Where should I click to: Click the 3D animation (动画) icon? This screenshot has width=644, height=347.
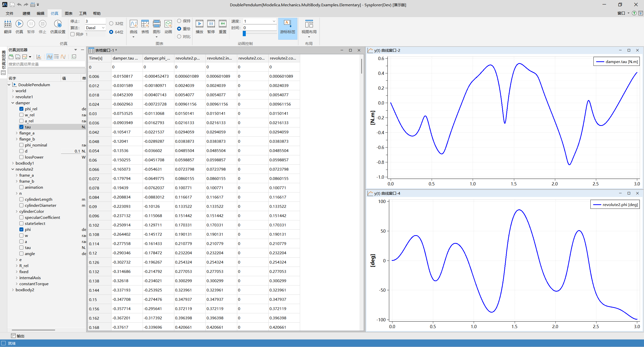(168, 24)
